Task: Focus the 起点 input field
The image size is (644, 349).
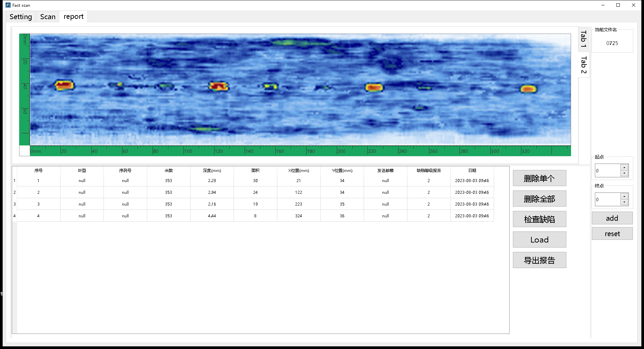Action: pyautogui.click(x=608, y=171)
